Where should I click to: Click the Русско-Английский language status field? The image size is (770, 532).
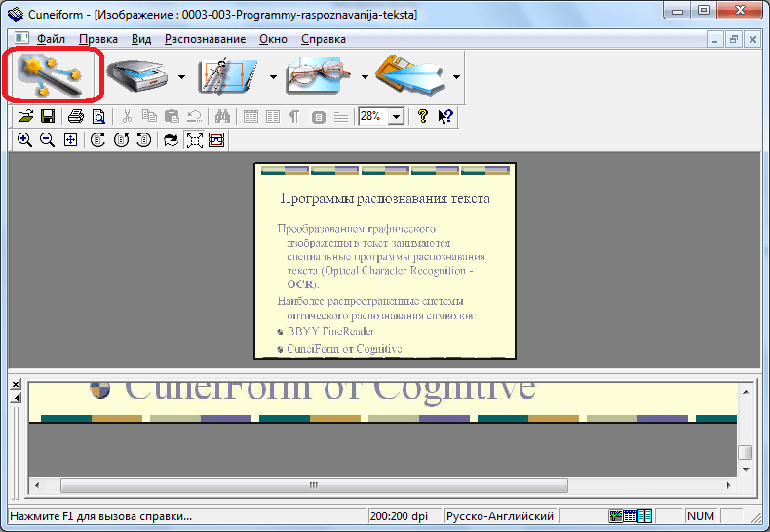500,516
